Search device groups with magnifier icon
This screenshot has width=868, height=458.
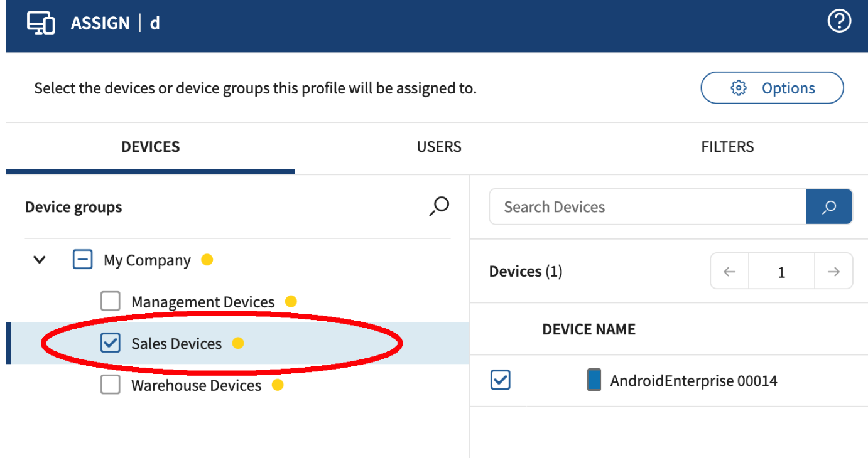pos(439,206)
